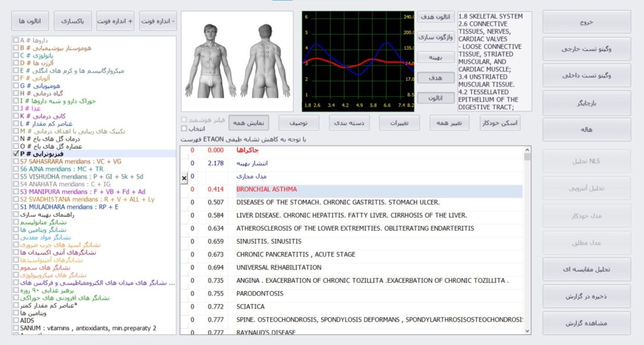Open the دسته بندی option
644x345 pixels.
click(348, 122)
